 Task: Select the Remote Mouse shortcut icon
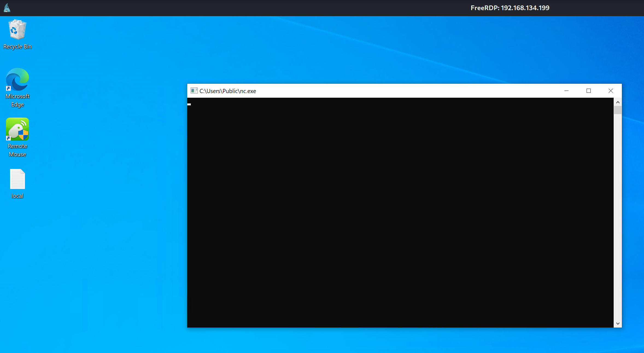[x=17, y=129]
